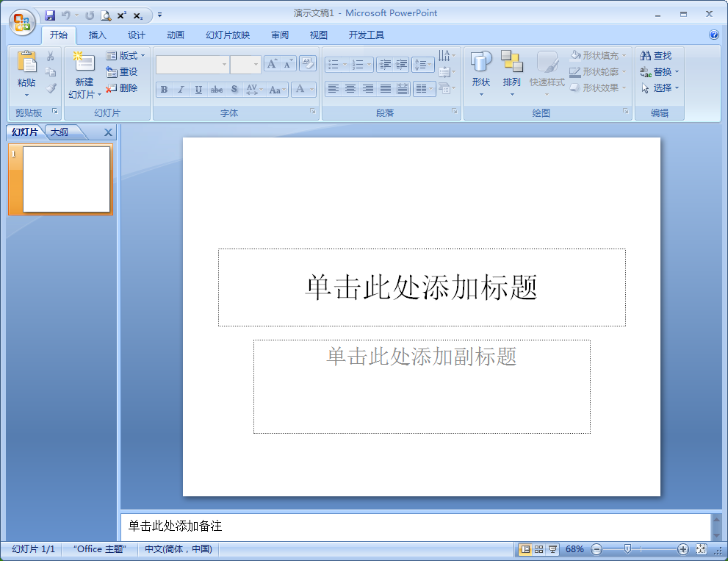The height and width of the screenshot is (561, 728).
Task: Increase font size with the large A
Action: pyautogui.click(x=272, y=64)
